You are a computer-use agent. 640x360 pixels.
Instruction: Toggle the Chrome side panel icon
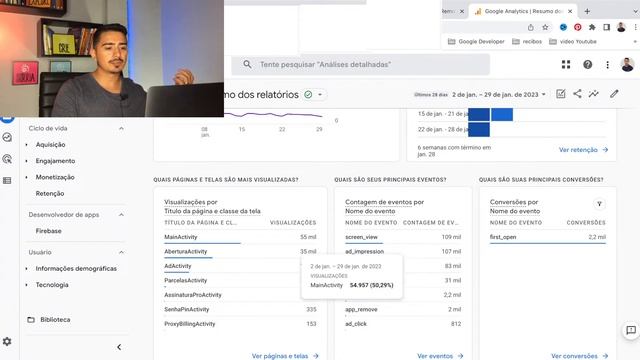pyautogui.click(x=607, y=27)
